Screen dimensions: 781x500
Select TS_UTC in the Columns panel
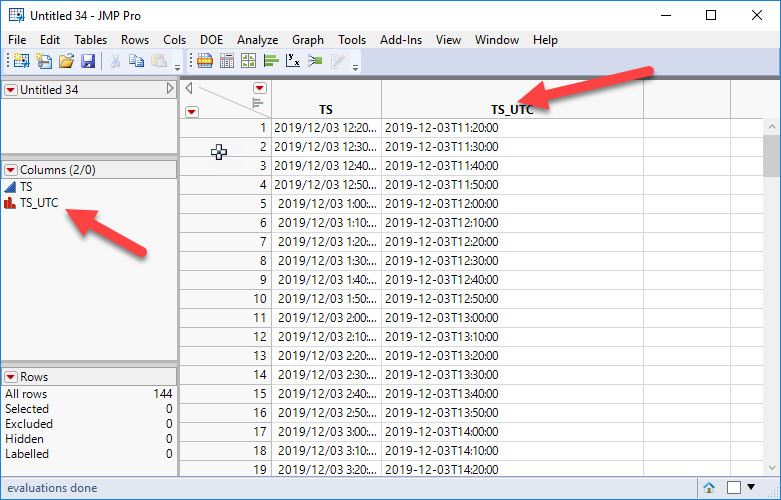click(39, 203)
